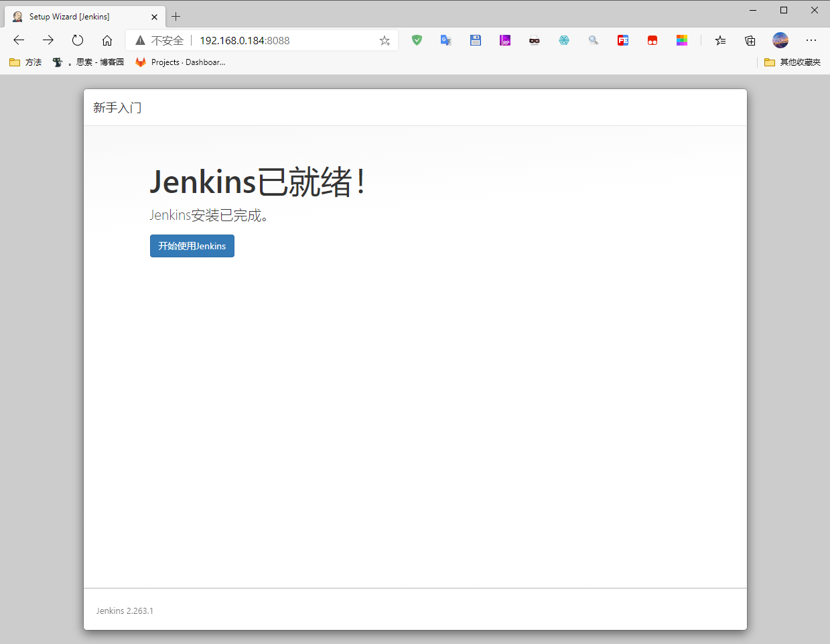This screenshot has height=644, width=830.
Task: Add this page to favorites star icon
Action: pos(385,40)
